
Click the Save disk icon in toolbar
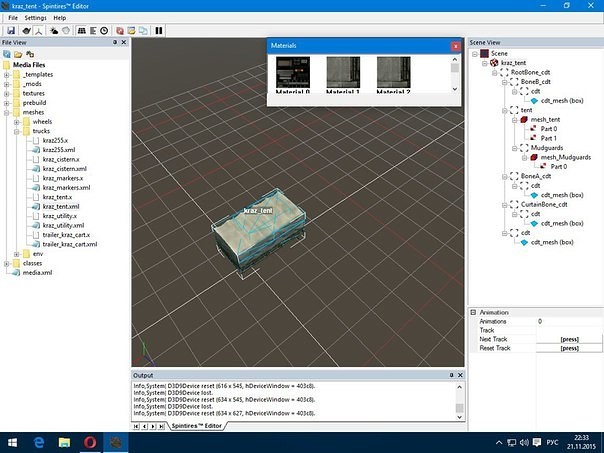(x=11, y=31)
